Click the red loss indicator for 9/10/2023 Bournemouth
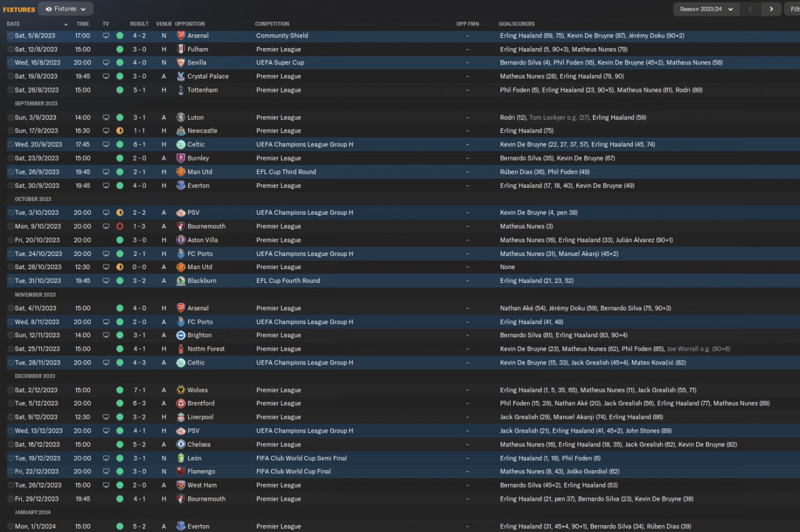The width and height of the screenshot is (800, 532). coord(120,227)
